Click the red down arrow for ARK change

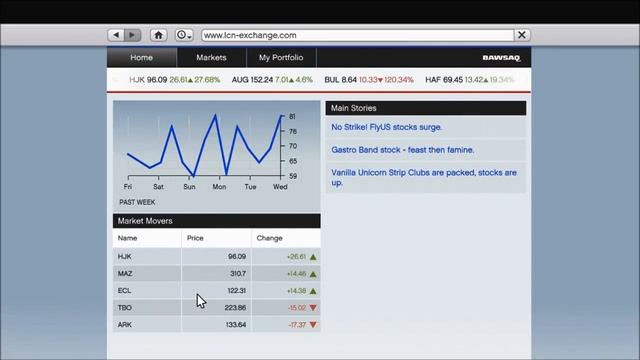tap(313, 325)
